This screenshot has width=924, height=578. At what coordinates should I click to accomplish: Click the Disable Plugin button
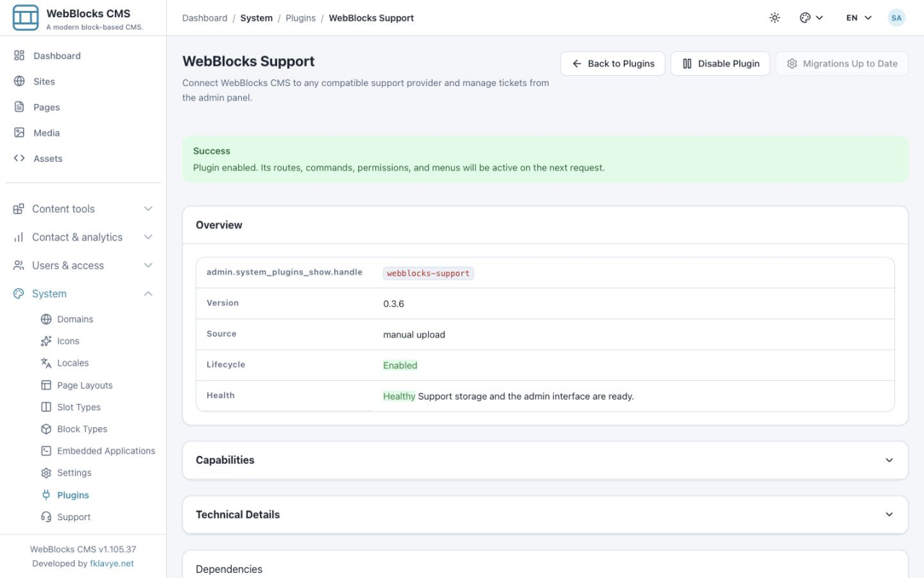click(x=720, y=64)
